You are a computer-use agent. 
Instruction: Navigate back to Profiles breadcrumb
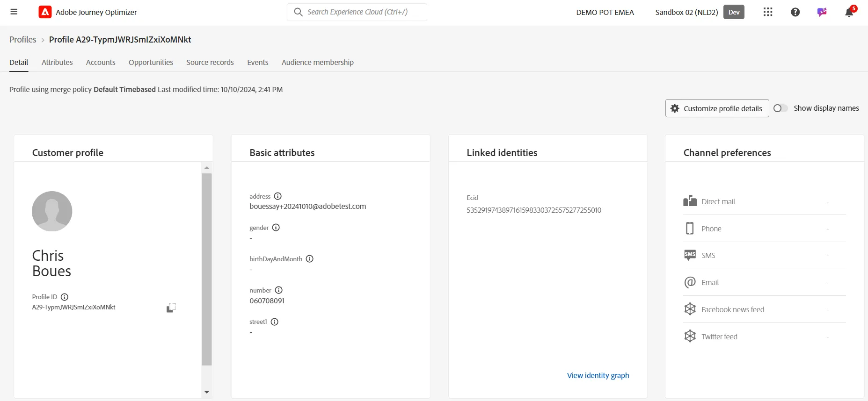pyautogui.click(x=23, y=40)
